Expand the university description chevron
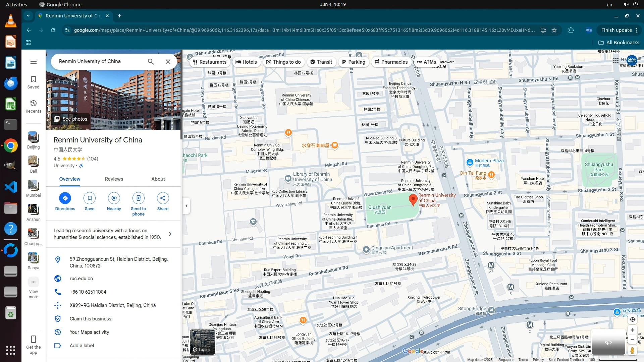The image size is (644, 362). pyautogui.click(x=170, y=234)
